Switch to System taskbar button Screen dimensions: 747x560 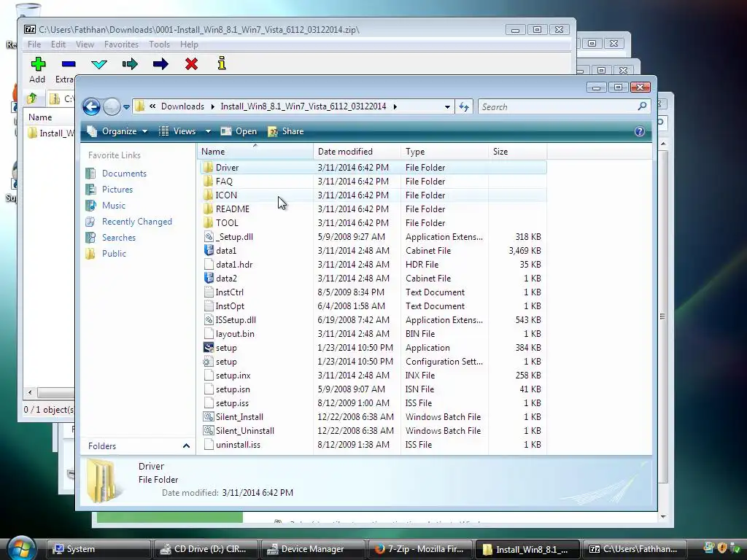click(98, 549)
